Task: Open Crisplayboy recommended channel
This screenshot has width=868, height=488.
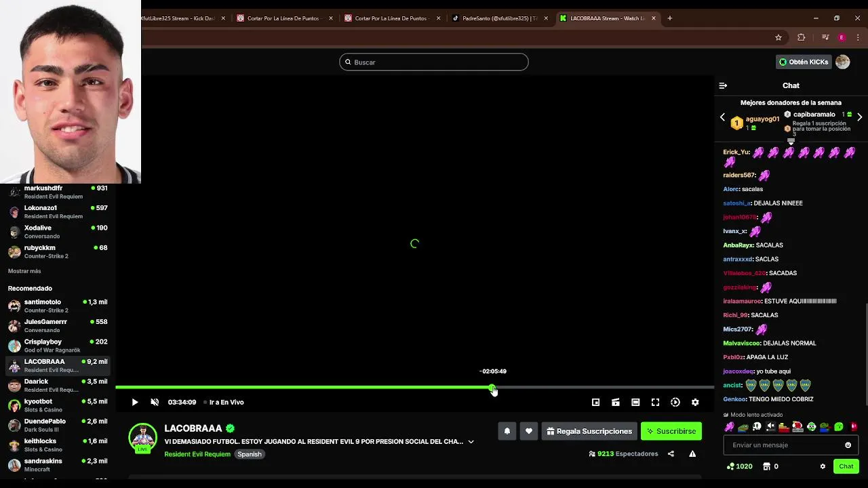Action: coord(58,346)
